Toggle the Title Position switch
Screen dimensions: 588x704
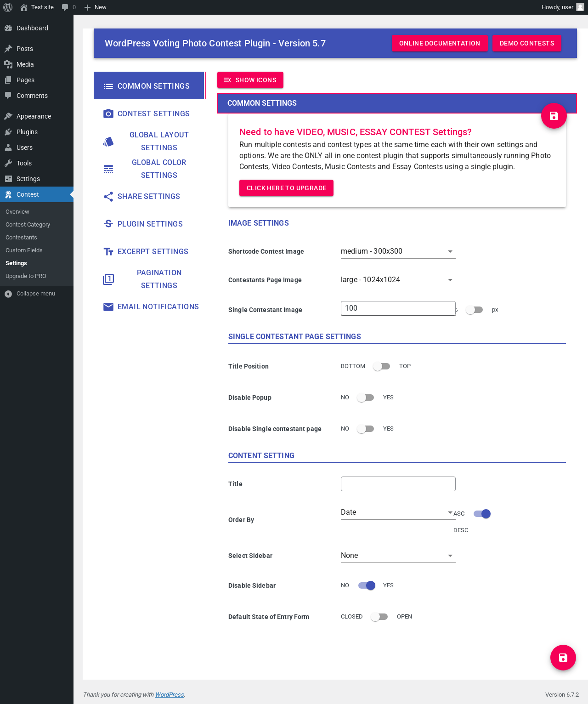382,366
